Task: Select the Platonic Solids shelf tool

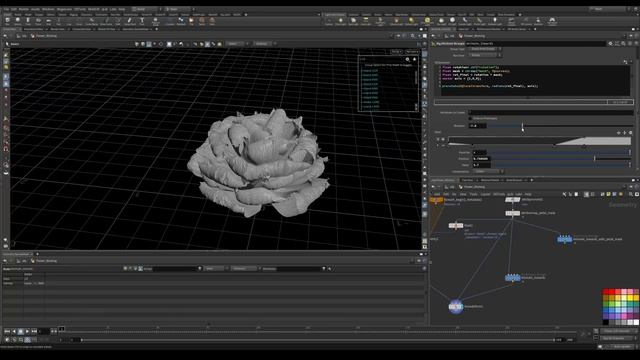Action: 156,21
